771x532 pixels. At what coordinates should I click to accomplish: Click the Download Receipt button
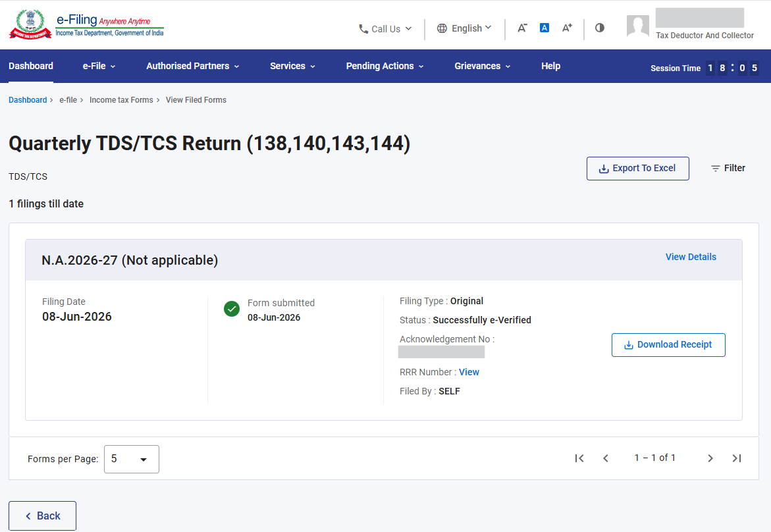668,345
